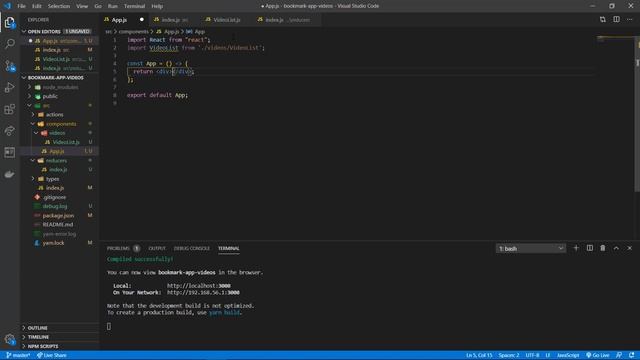Open the Explorer view in the activity bar
Screen dimensions: 640x360
[10, 22]
